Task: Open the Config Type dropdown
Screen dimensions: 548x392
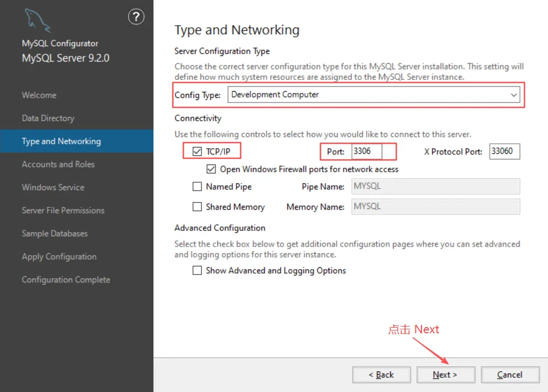Action: pyautogui.click(x=373, y=95)
